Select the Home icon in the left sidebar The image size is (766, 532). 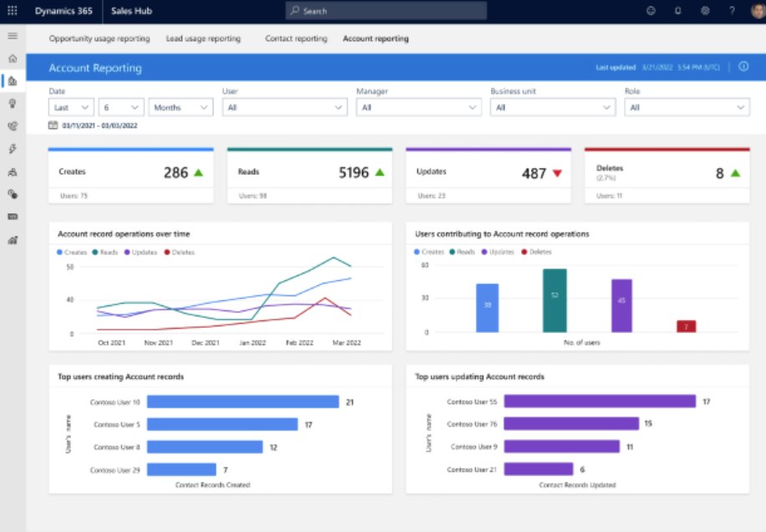[x=12, y=59]
